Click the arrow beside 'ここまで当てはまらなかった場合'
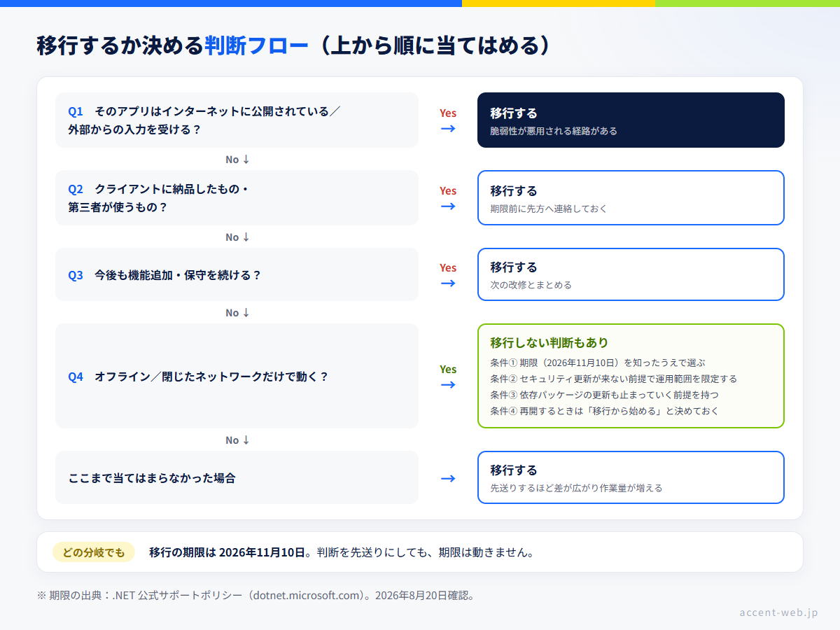Screen dimensions: 840x630 click(448, 478)
